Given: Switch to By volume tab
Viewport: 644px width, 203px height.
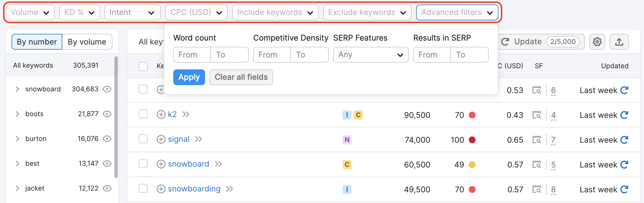Looking at the screenshot, I should 87,42.
